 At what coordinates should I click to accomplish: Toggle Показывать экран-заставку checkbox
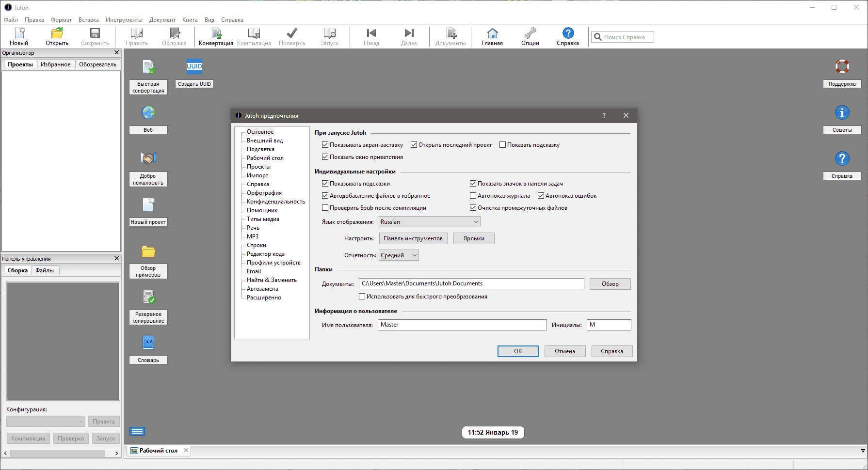pyautogui.click(x=325, y=145)
